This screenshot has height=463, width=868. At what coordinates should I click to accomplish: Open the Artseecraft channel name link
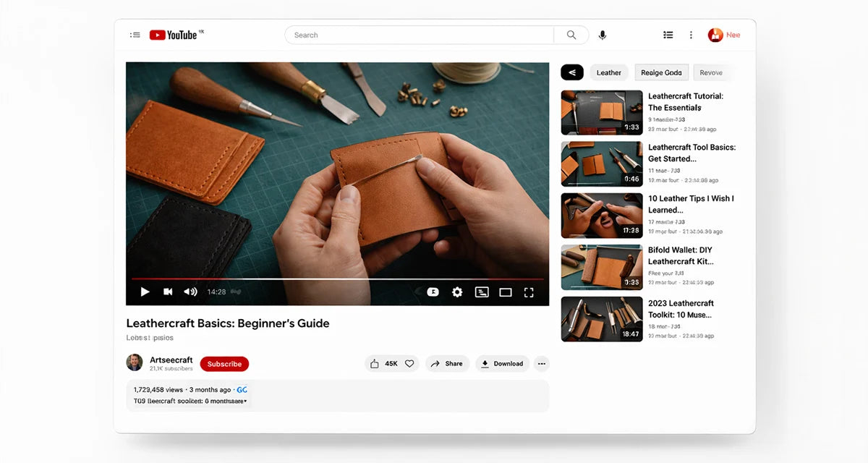point(171,360)
